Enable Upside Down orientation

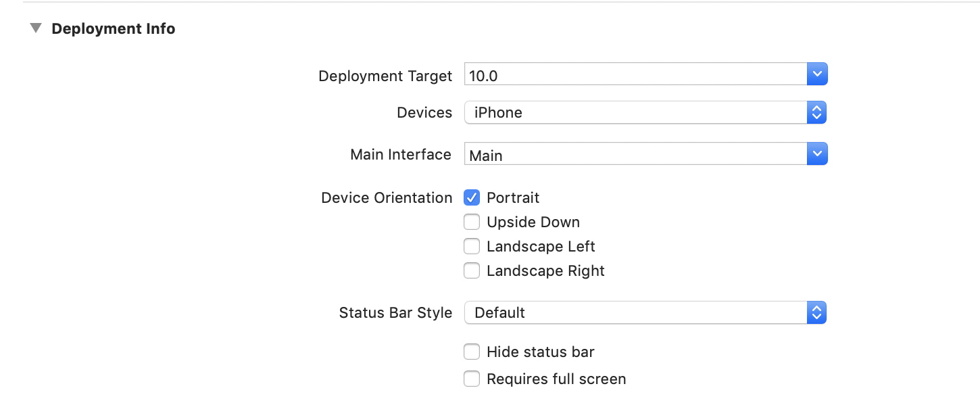point(472,222)
